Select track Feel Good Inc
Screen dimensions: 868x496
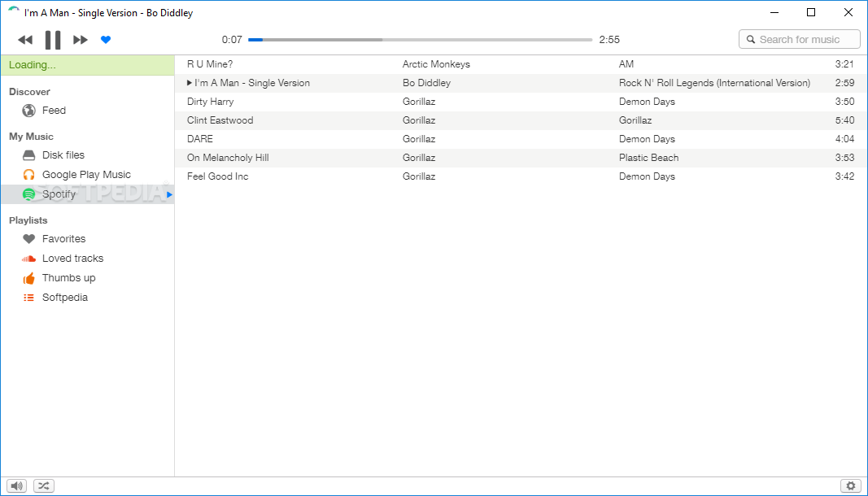tap(217, 176)
